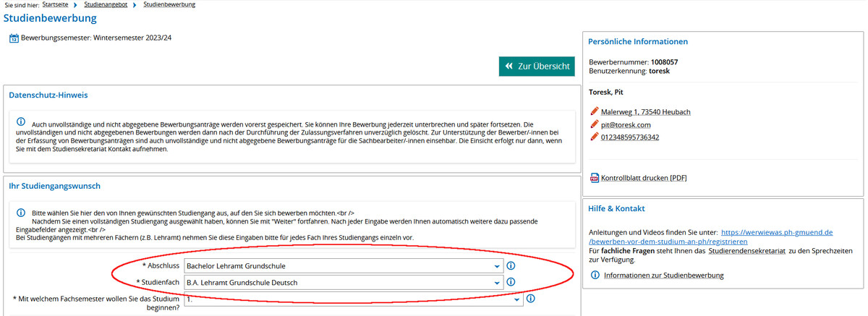
Task: Show info for the Abschluss field
Action: [x=511, y=266]
